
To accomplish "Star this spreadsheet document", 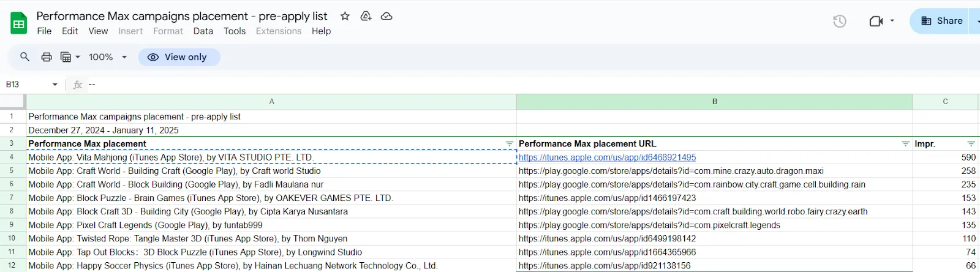I will coord(345,16).
